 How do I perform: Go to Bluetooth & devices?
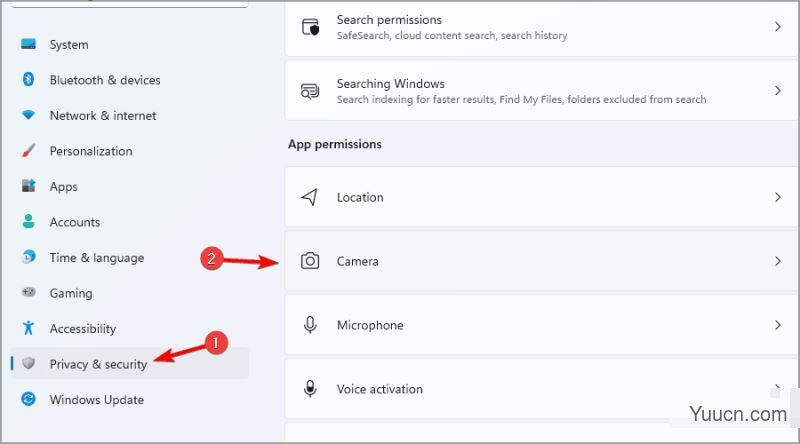point(130,80)
